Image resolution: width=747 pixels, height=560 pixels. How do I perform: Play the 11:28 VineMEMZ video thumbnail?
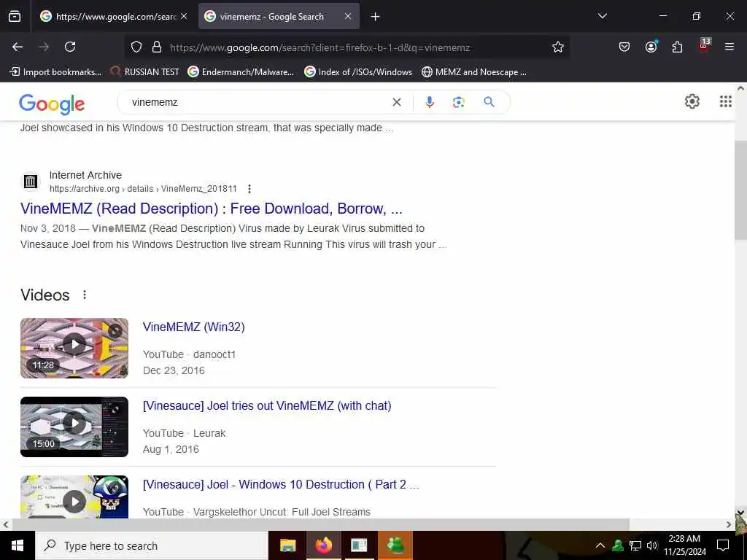[74, 348]
